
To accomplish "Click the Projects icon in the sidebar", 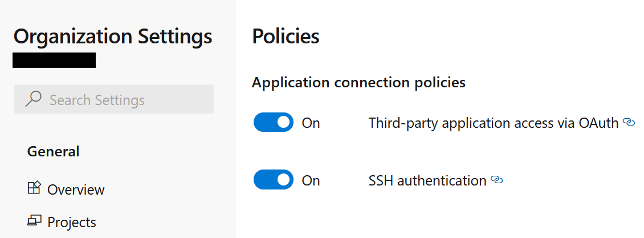I will coord(34,220).
